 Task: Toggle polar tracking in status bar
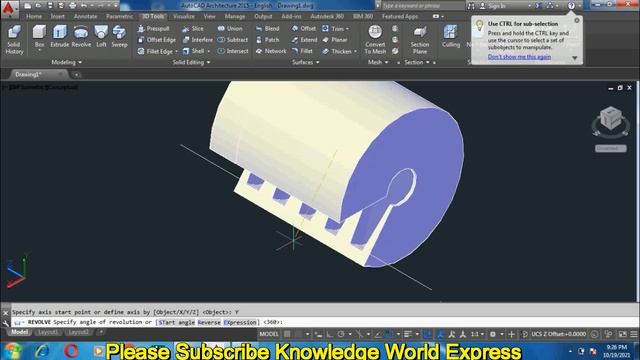pyautogui.click(x=340, y=334)
